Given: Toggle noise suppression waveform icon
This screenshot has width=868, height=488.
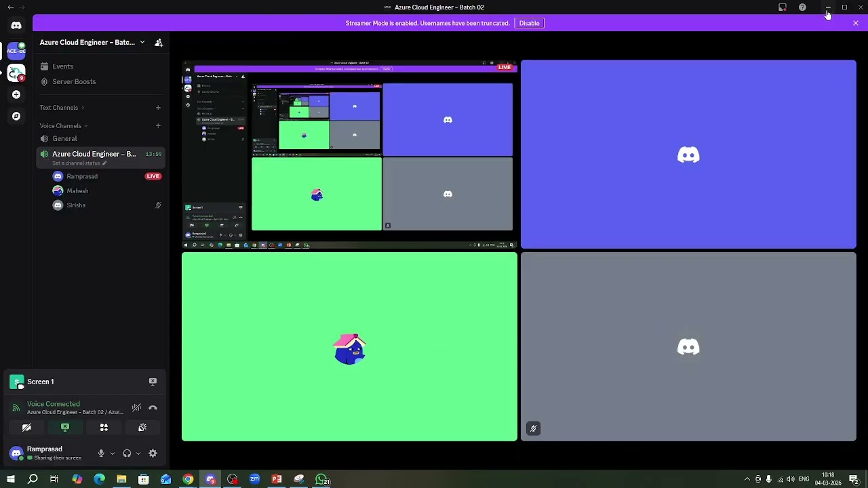Looking at the screenshot, I should 136,407.
